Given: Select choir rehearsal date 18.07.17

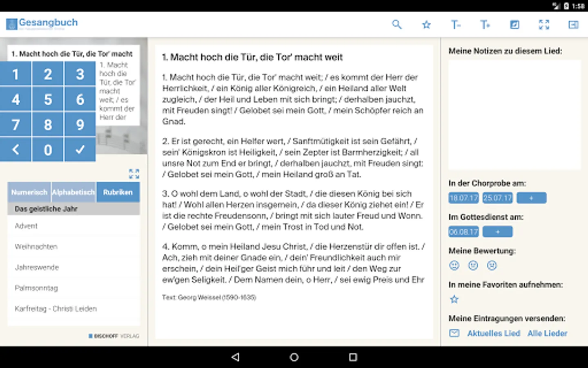Looking at the screenshot, I should (463, 198).
